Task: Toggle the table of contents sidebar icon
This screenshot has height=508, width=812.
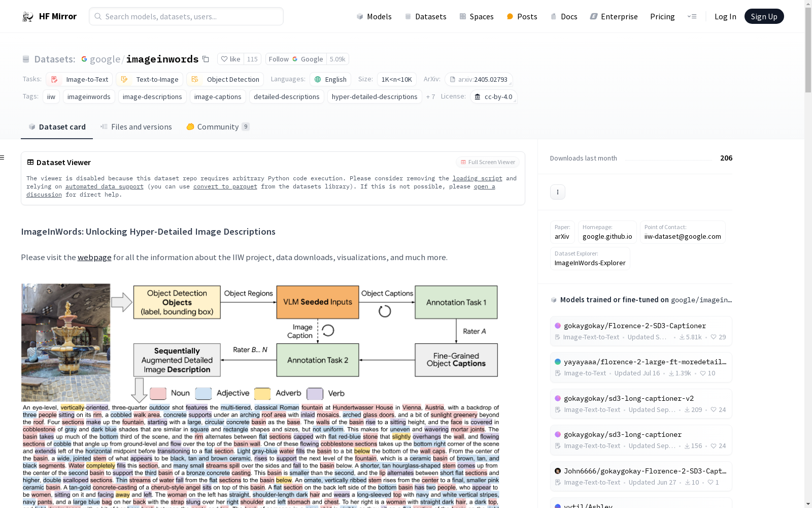Action: (x=3, y=157)
